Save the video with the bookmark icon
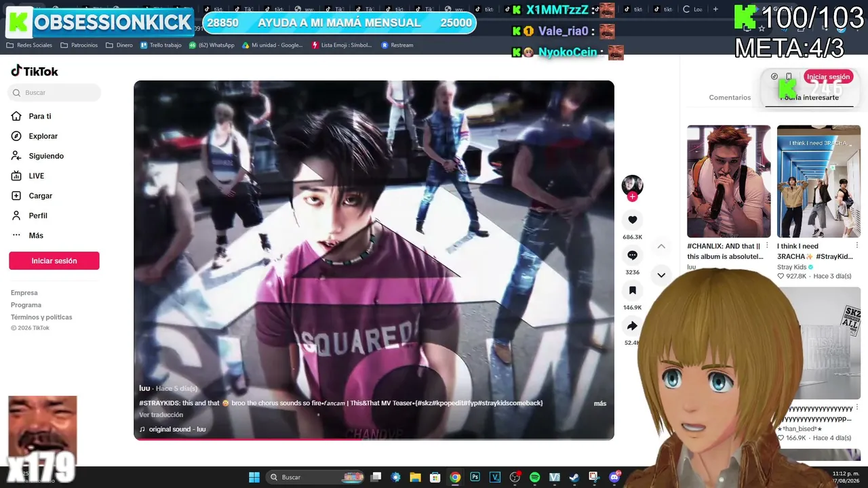The image size is (868, 488). tap(632, 290)
